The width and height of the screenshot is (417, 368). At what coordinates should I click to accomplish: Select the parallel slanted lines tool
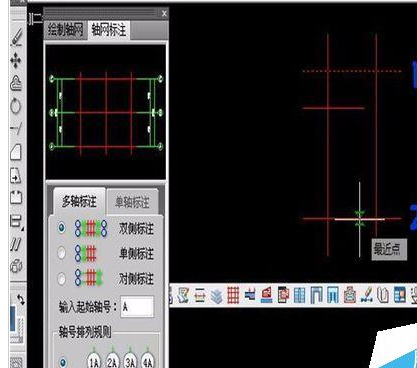tap(16, 244)
